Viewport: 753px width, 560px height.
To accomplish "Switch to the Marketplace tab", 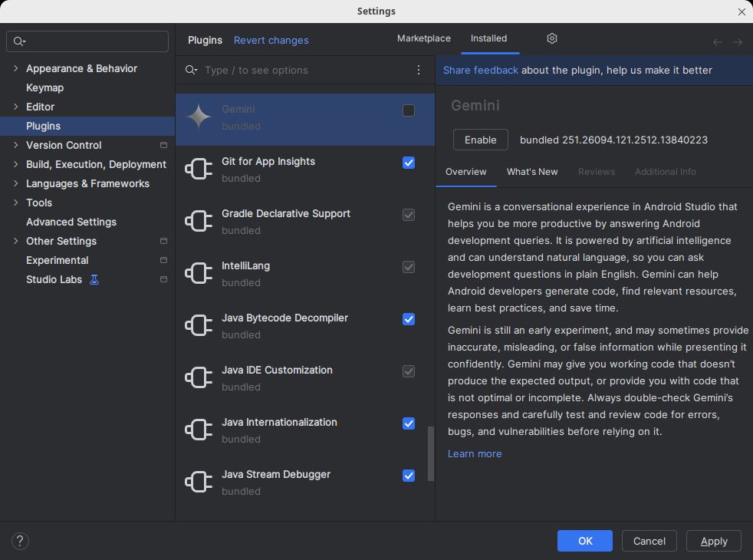I will pyautogui.click(x=423, y=38).
